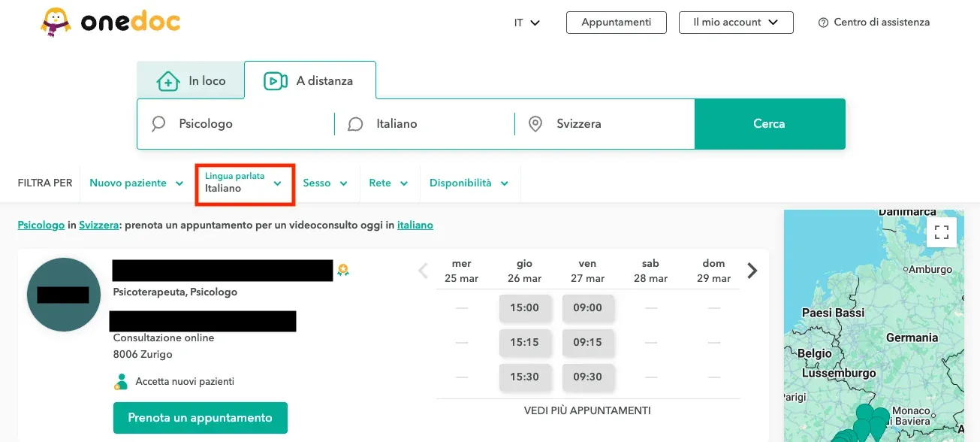Expand the Rete filter
The image size is (980, 442).
tap(388, 183)
